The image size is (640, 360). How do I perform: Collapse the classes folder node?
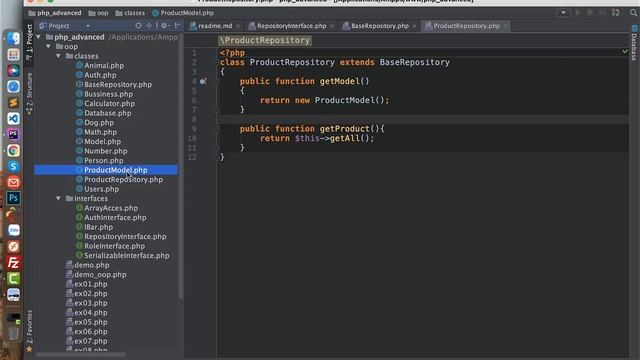pyautogui.click(x=58, y=56)
